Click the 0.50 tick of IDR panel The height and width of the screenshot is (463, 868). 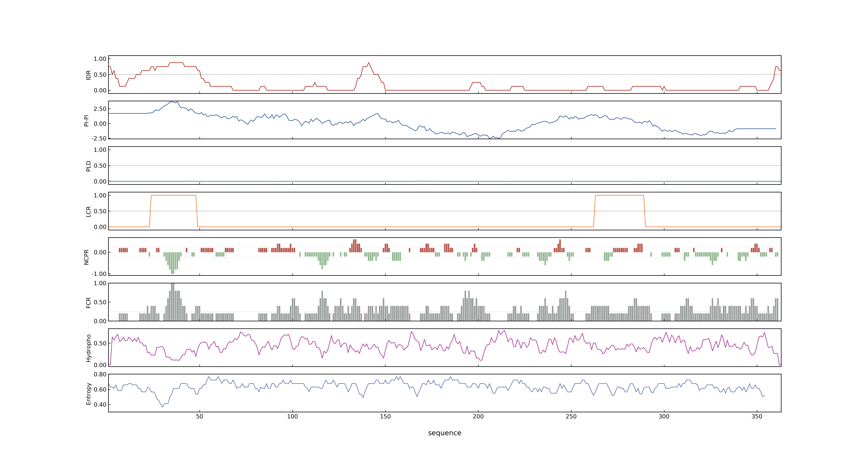coord(100,75)
